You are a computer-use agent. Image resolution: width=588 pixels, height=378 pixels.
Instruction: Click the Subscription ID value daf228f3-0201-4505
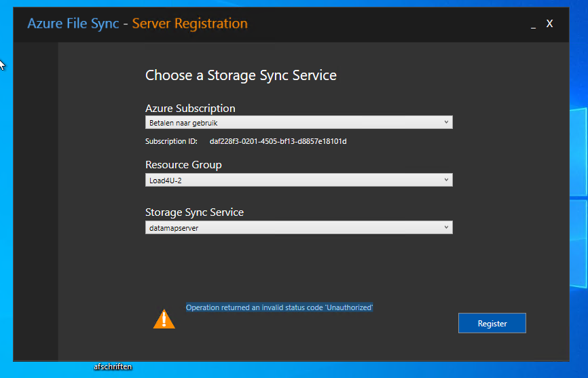click(278, 141)
